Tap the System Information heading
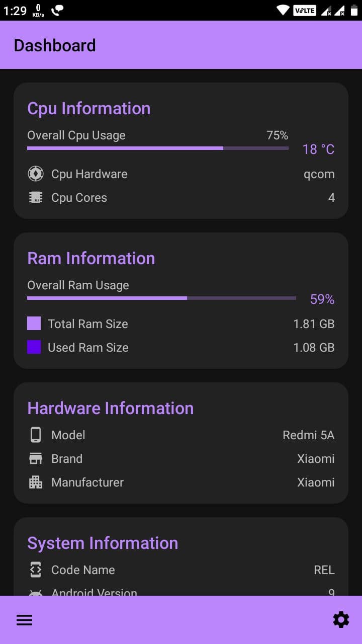The image size is (362, 644). point(103,543)
